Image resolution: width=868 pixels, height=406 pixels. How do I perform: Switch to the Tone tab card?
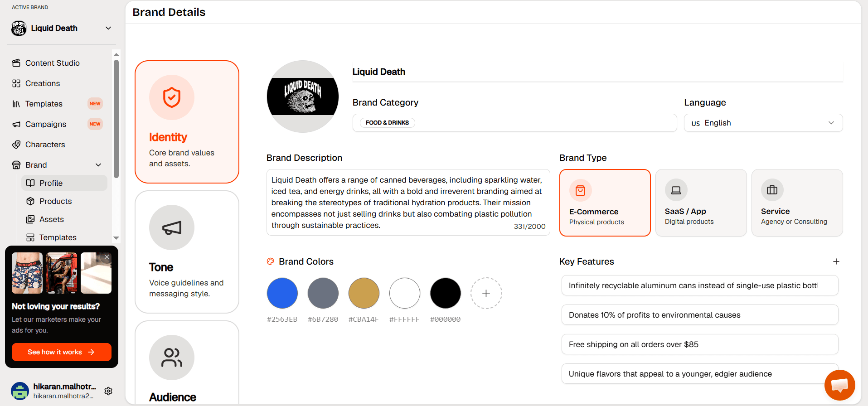187,252
